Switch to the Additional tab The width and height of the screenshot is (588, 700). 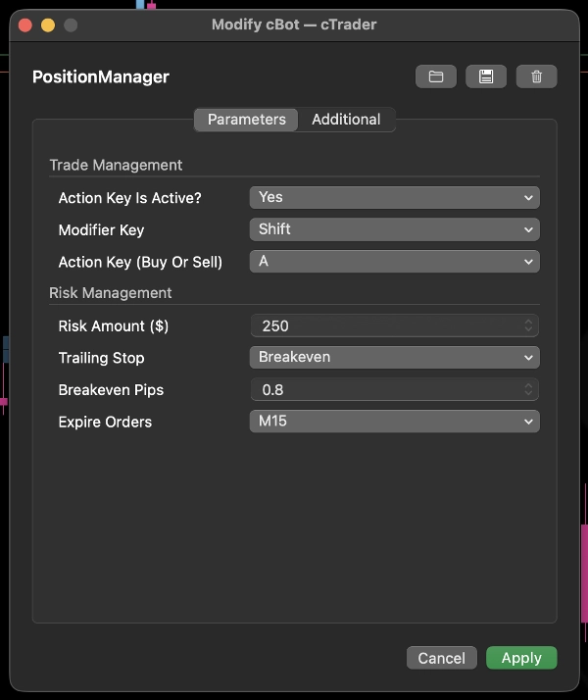[346, 120]
